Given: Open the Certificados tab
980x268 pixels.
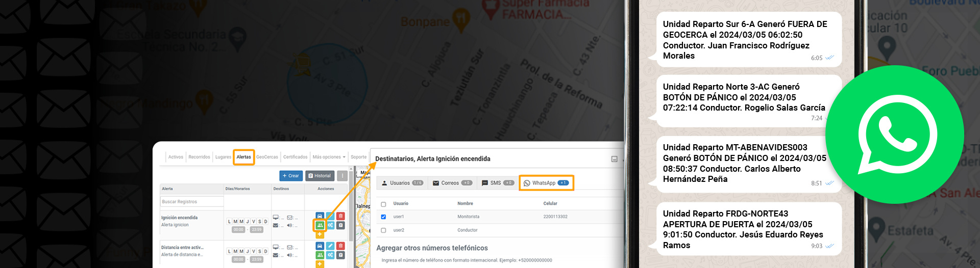Looking at the screenshot, I should coord(295,157).
